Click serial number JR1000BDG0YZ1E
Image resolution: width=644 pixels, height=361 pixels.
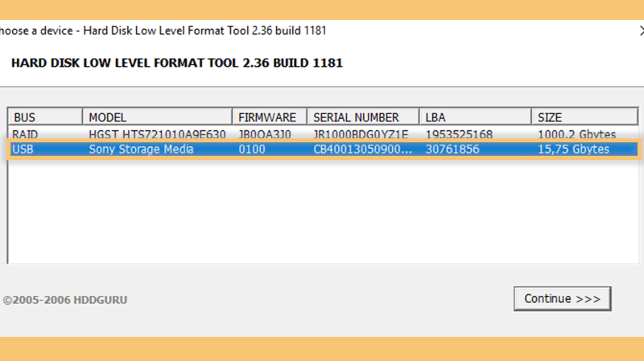pos(361,134)
